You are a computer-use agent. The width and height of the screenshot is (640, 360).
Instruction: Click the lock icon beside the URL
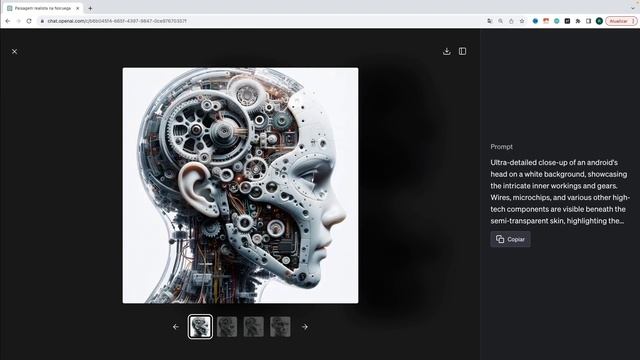42,21
